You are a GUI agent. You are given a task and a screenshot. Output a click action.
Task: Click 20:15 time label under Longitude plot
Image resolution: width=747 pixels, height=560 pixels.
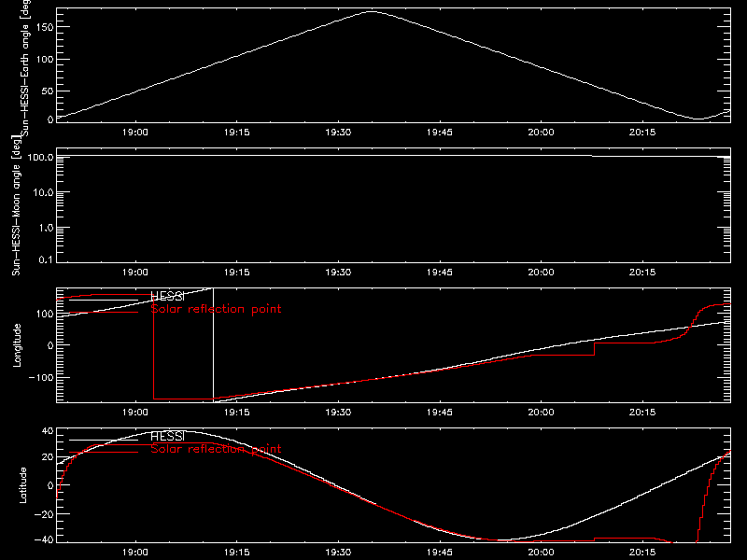(x=642, y=413)
